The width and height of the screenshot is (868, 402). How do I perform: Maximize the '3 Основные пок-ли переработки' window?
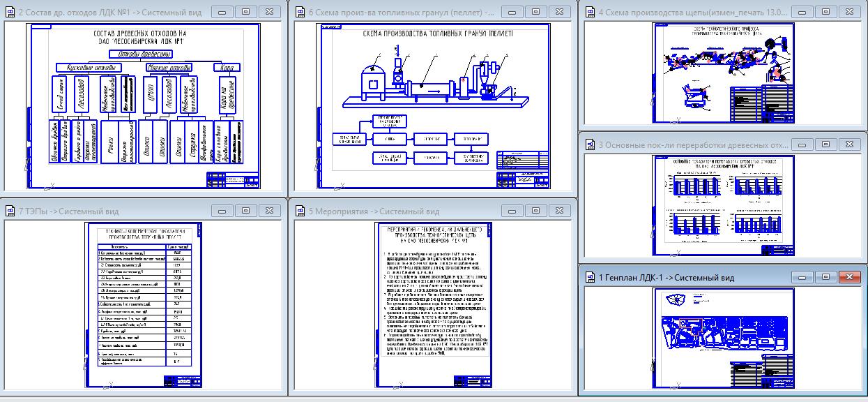[x=825, y=144]
